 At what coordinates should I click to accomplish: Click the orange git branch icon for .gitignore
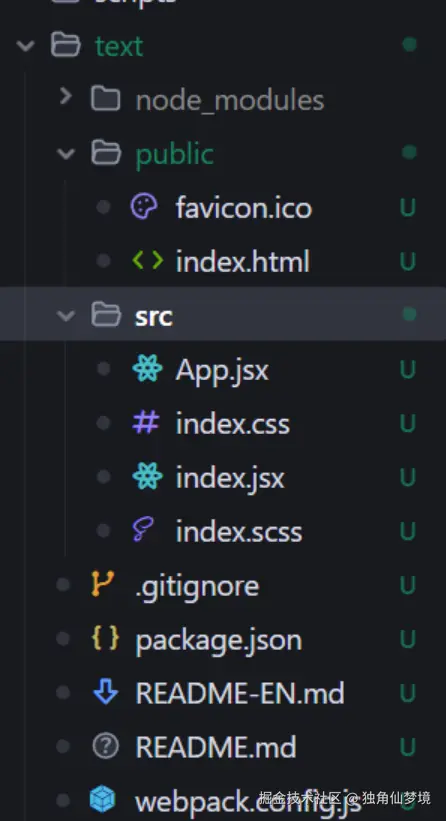tap(103, 584)
